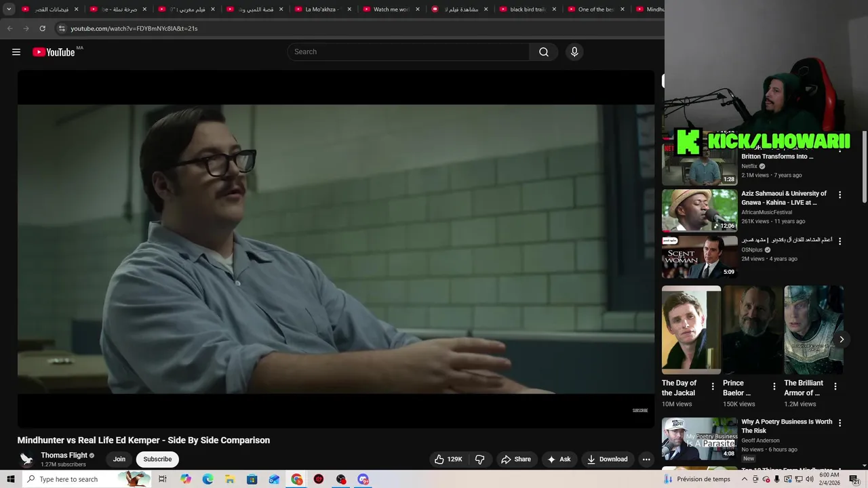Open 'Why A Poetry Business' video thumbnail
Viewport: 868px width, 488px height.
pos(699,439)
